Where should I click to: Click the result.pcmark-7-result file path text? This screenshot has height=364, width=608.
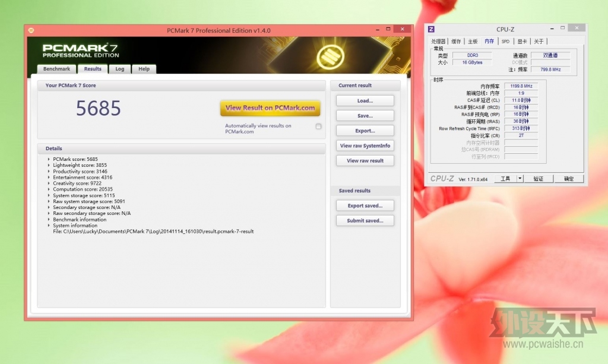[x=153, y=232]
